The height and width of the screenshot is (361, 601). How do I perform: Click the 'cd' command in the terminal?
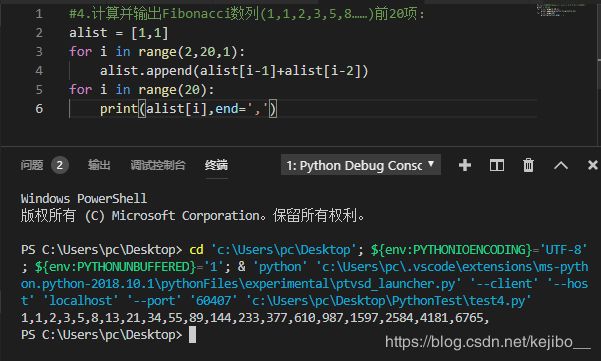pos(196,250)
